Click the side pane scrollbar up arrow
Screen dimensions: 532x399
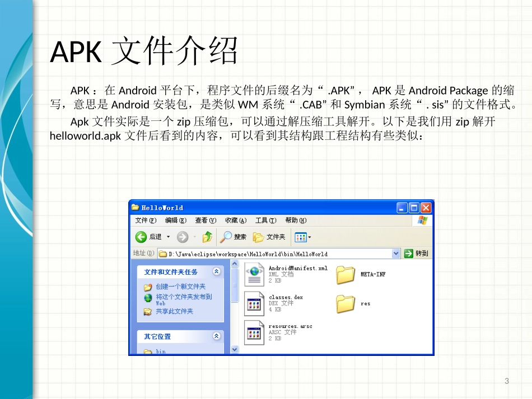235,264
